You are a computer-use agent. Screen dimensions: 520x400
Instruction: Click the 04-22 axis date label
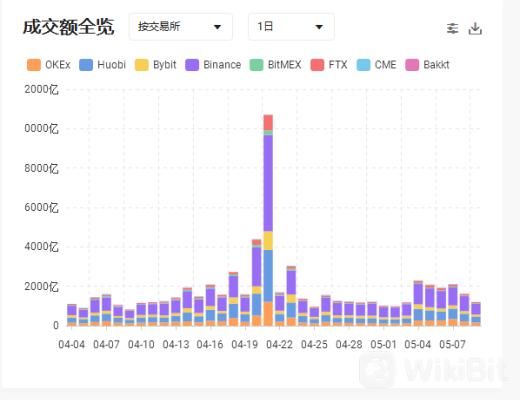click(279, 344)
